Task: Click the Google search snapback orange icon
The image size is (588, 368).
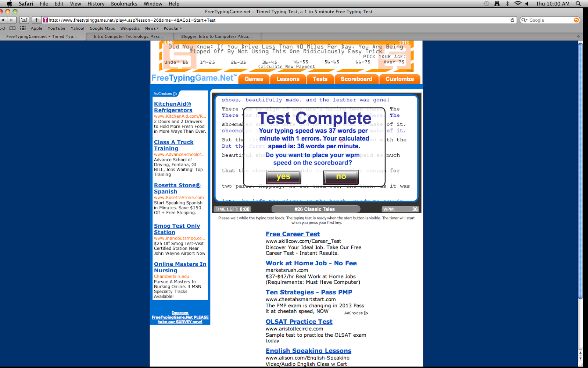Action: [x=576, y=20]
